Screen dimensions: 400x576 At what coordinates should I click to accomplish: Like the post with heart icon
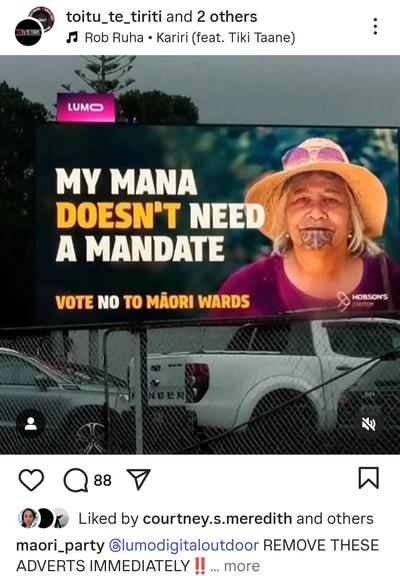click(x=31, y=480)
